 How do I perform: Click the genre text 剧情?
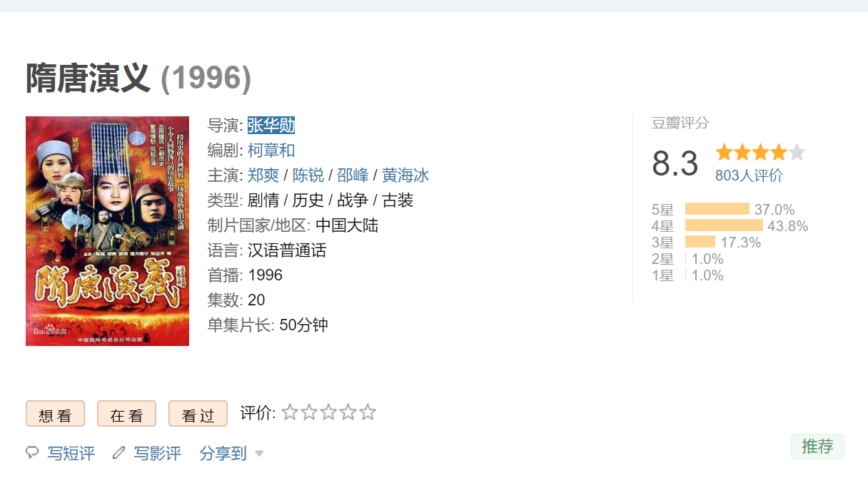coord(263,200)
